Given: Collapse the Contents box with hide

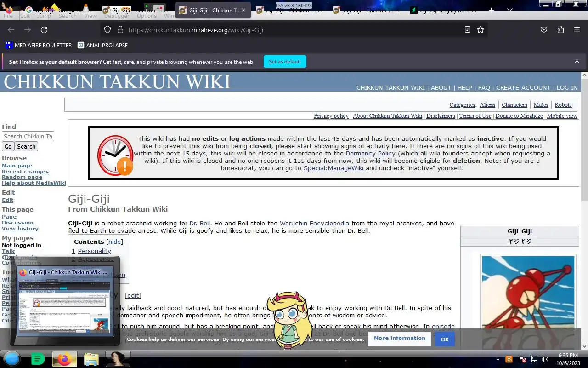Looking at the screenshot, I should pyautogui.click(x=114, y=241).
